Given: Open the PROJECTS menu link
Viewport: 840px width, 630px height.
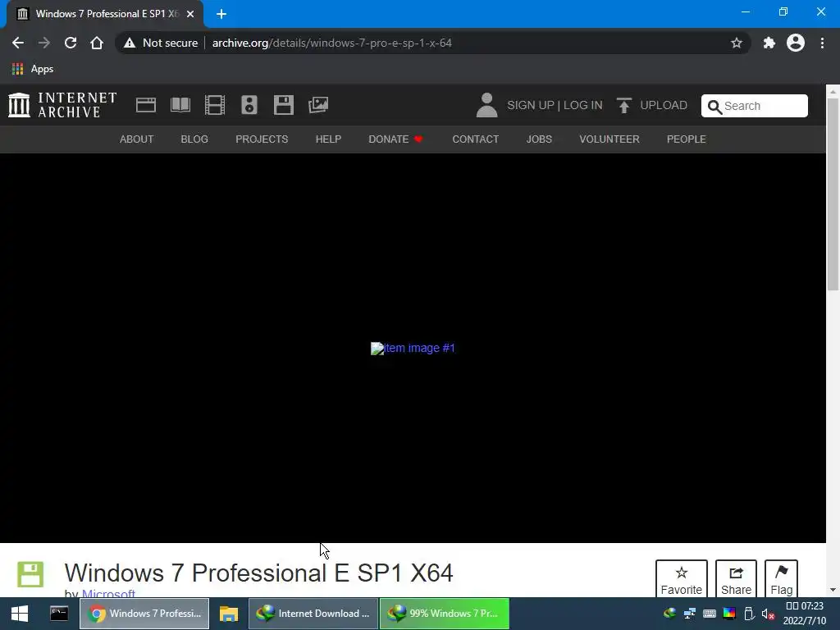Looking at the screenshot, I should coord(262,139).
